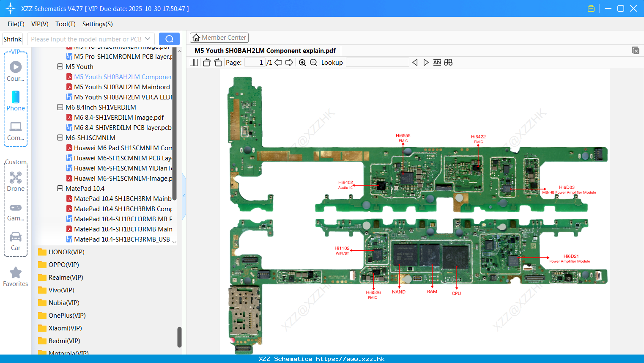Open M6 8.4-SHIVERDILM PCB layer.pcb
644x363 pixels.
(x=119, y=127)
